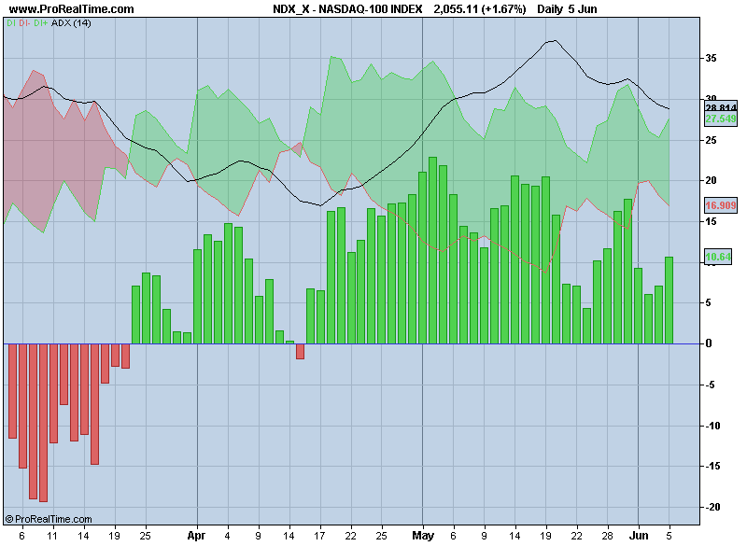Click the 17 date label on the time axis

319,536
